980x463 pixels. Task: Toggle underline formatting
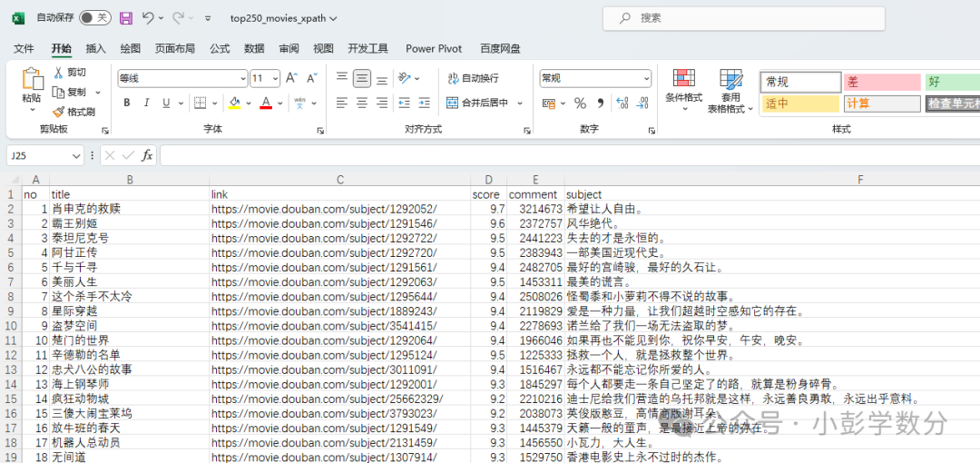click(x=166, y=103)
